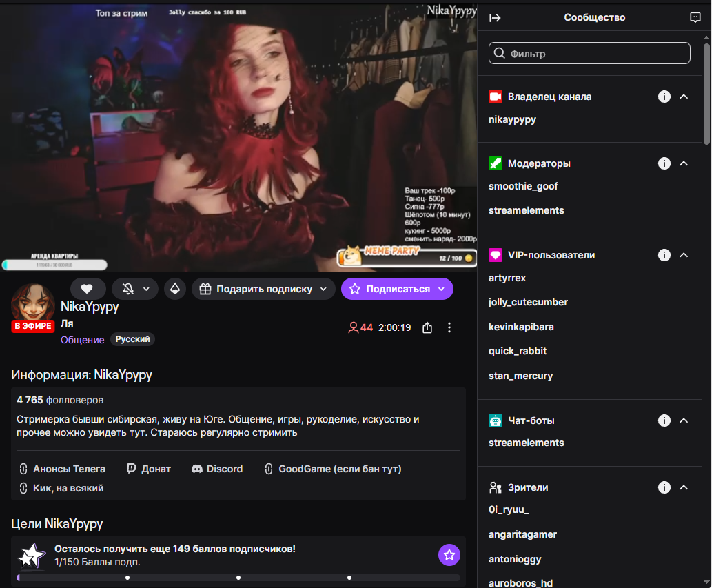
Task: Select VIP user quick_rabbit
Action: point(518,351)
